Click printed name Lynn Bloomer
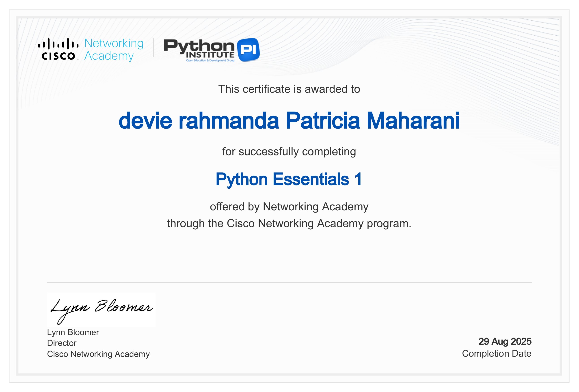This screenshot has width=579, height=392. coord(73,332)
